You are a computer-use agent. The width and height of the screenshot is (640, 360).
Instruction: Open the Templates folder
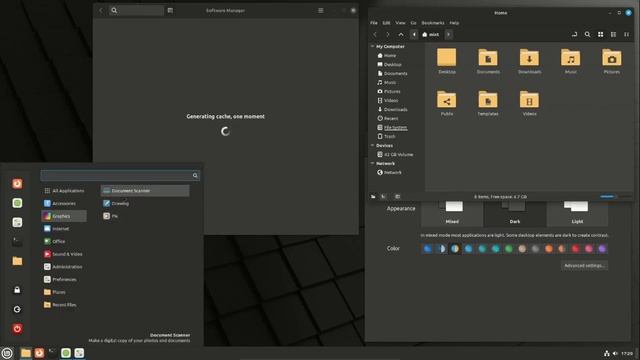[x=488, y=103]
